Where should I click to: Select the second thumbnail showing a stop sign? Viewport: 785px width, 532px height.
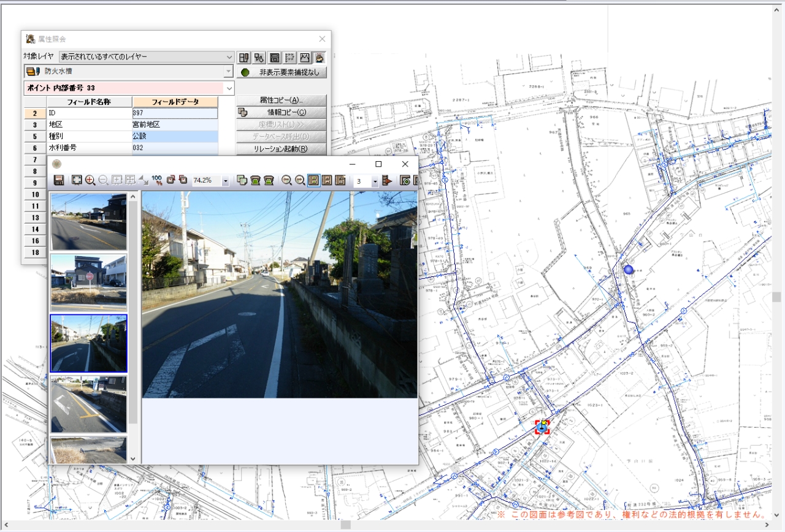click(88, 279)
